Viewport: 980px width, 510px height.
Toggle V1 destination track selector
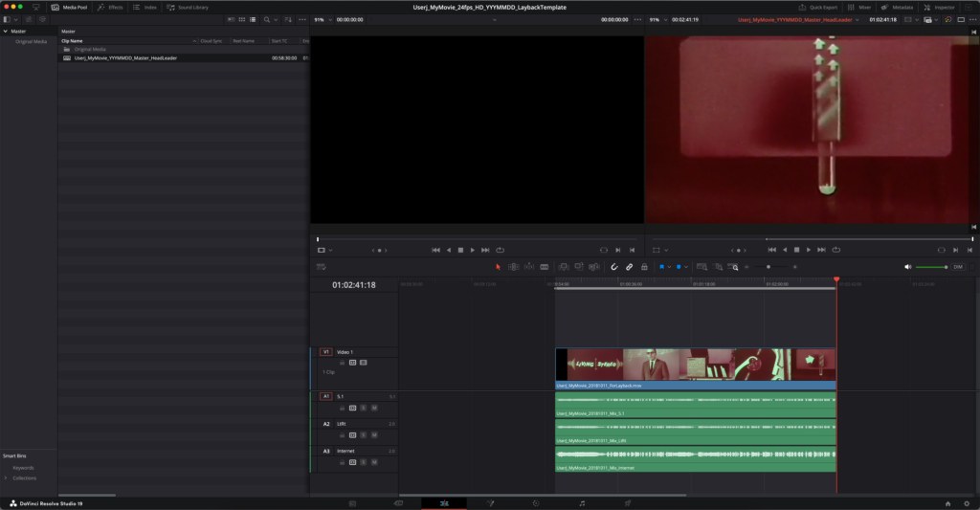point(325,352)
